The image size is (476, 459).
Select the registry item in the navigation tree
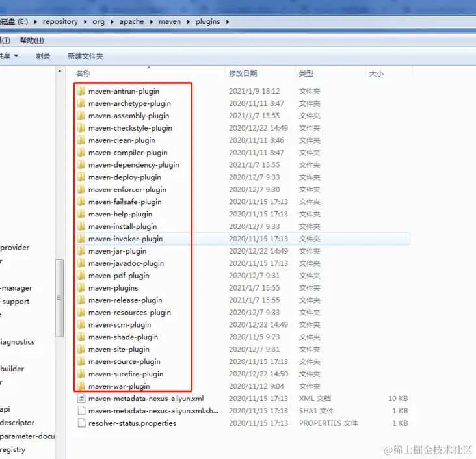pos(13,450)
